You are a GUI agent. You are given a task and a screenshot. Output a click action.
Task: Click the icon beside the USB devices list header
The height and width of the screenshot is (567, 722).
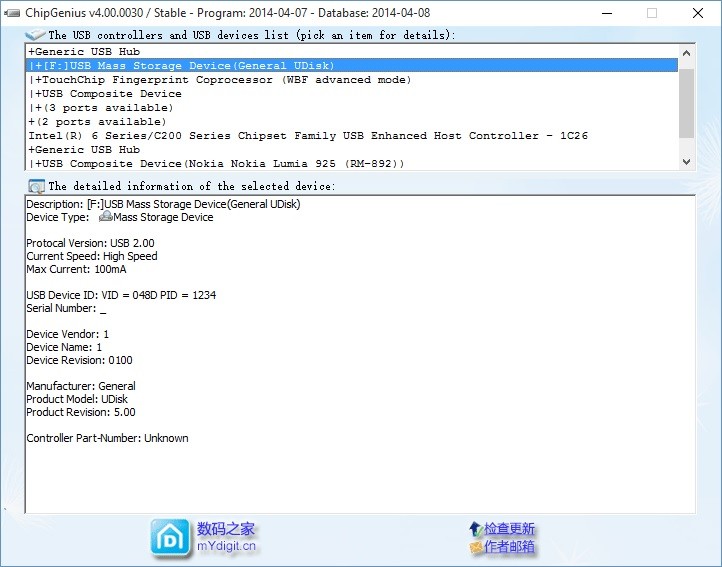coord(35,34)
